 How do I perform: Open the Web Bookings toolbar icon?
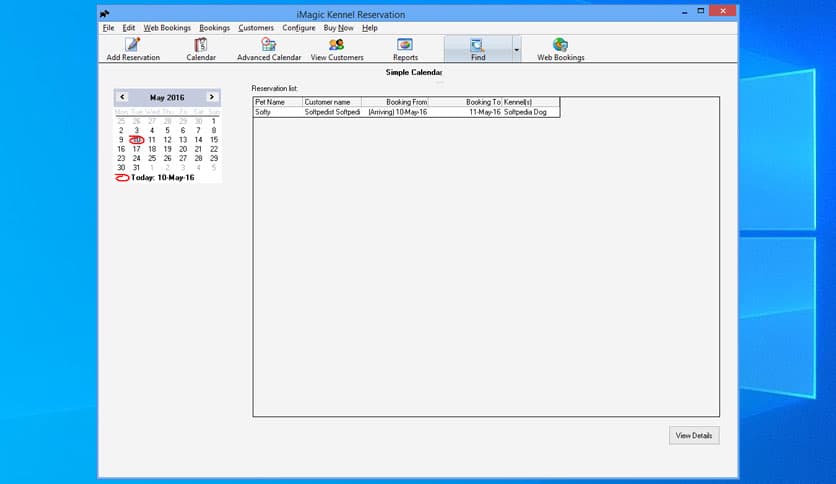point(560,49)
